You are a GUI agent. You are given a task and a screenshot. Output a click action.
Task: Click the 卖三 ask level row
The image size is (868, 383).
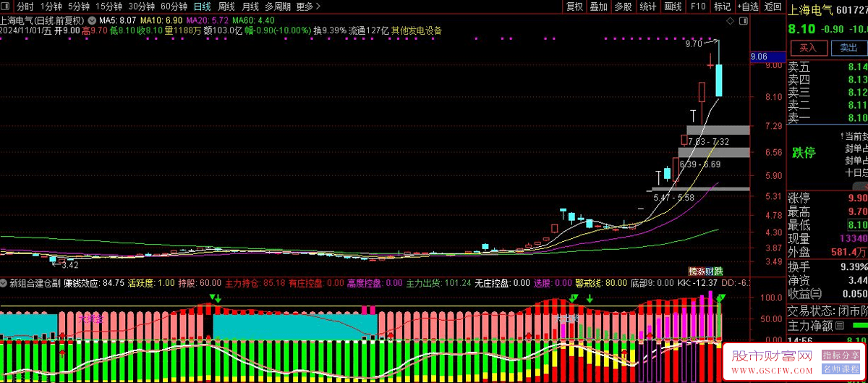(x=827, y=93)
